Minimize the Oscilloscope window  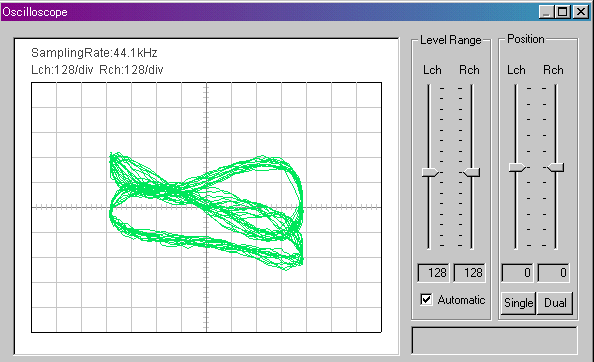point(546,12)
